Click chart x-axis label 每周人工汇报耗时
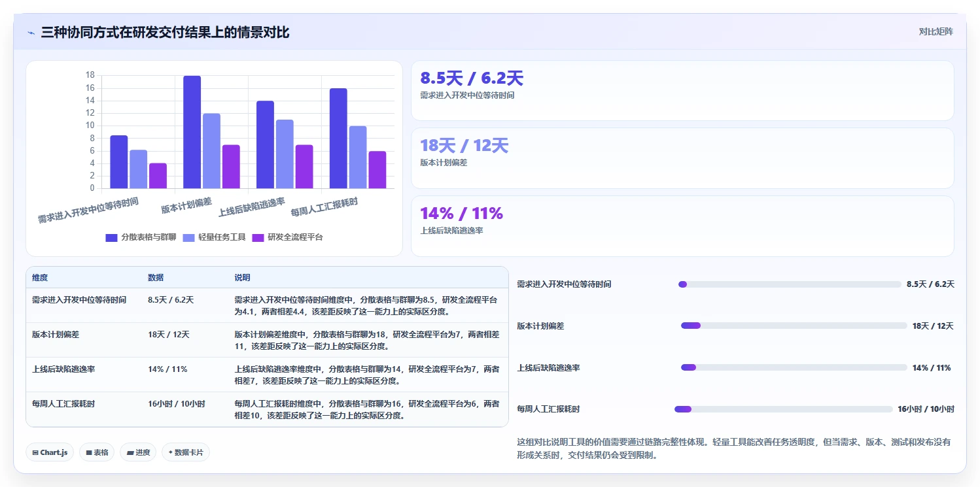 coord(324,207)
